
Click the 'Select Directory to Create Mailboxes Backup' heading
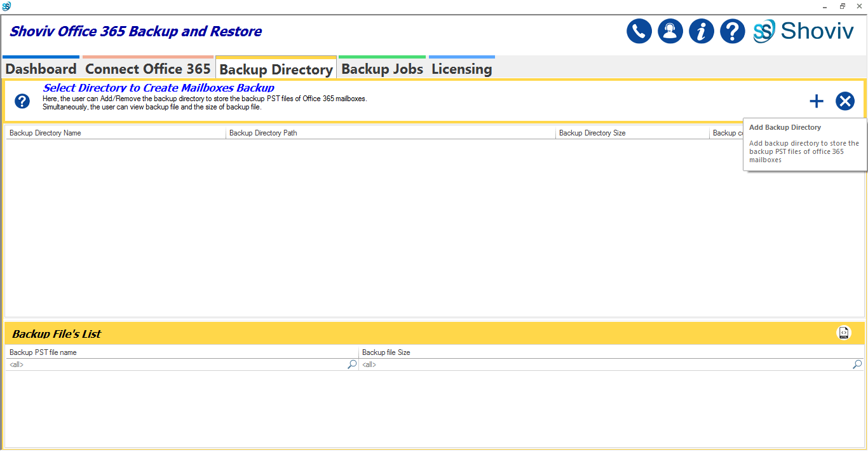click(x=159, y=88)
